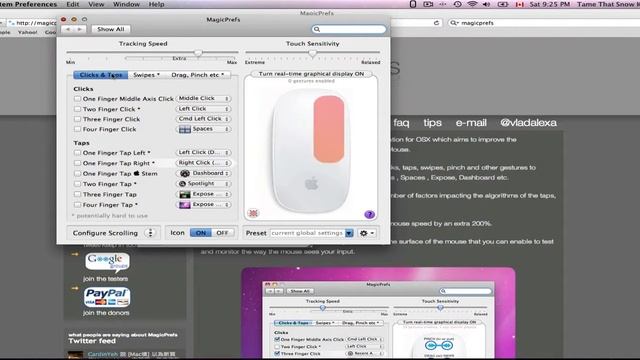This screenshot has width=640, height=360.
Task: Open the Edit menu
Action: pyautogui.click(x=73, y=4)
